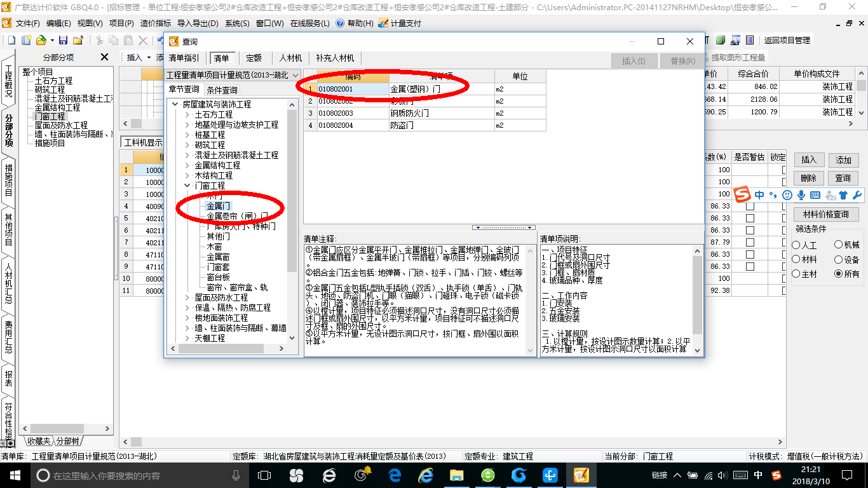
Task: Click the Paste clipboard toolbar icon
Action: (128, 40)
